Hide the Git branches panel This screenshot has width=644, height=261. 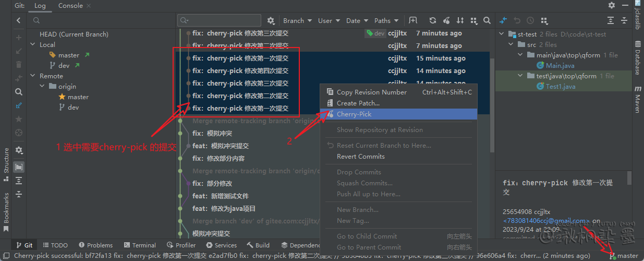pos(19,21)
